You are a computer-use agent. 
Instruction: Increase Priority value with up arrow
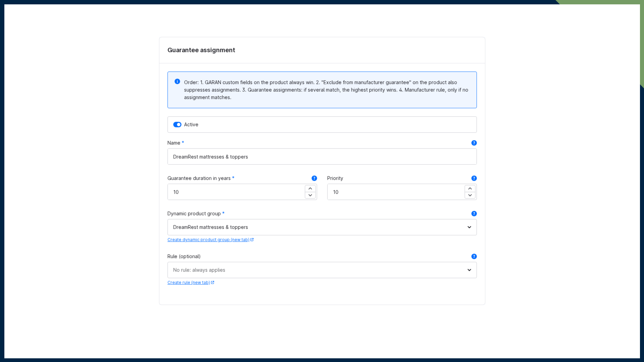click(470, 189)
